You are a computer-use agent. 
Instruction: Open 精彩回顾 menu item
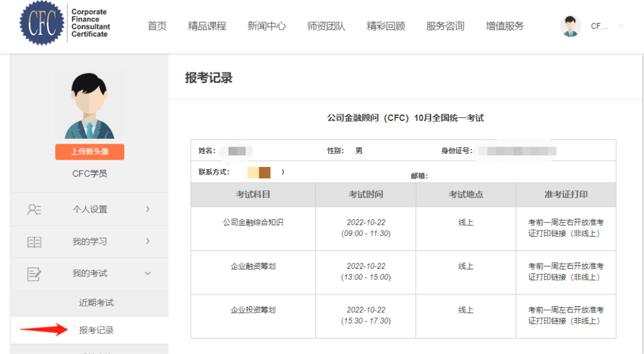(x=386, y=26)
